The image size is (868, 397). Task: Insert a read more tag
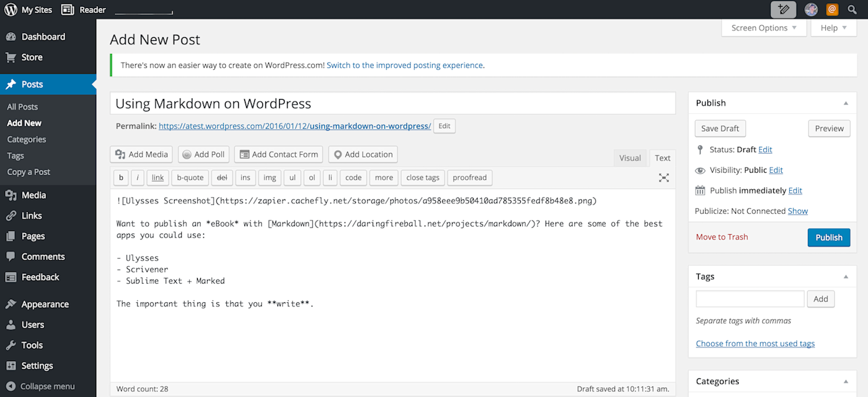click(x=384, y=177)
